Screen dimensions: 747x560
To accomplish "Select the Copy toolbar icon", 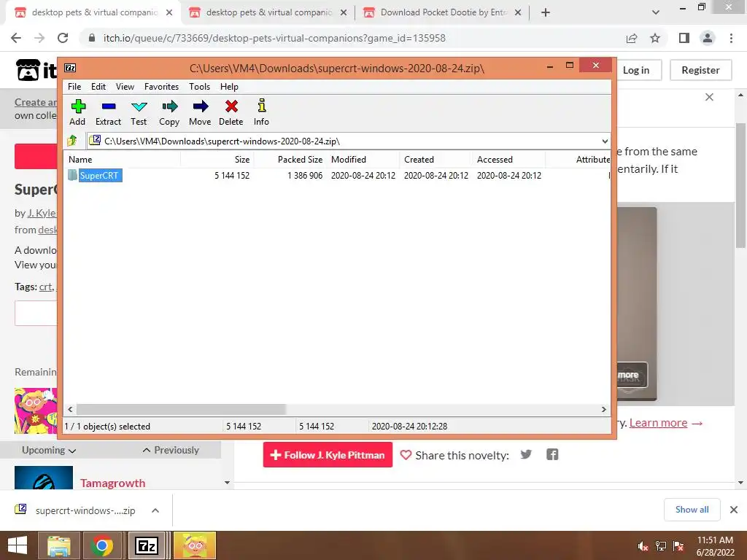I will click(x=169, y=106).
